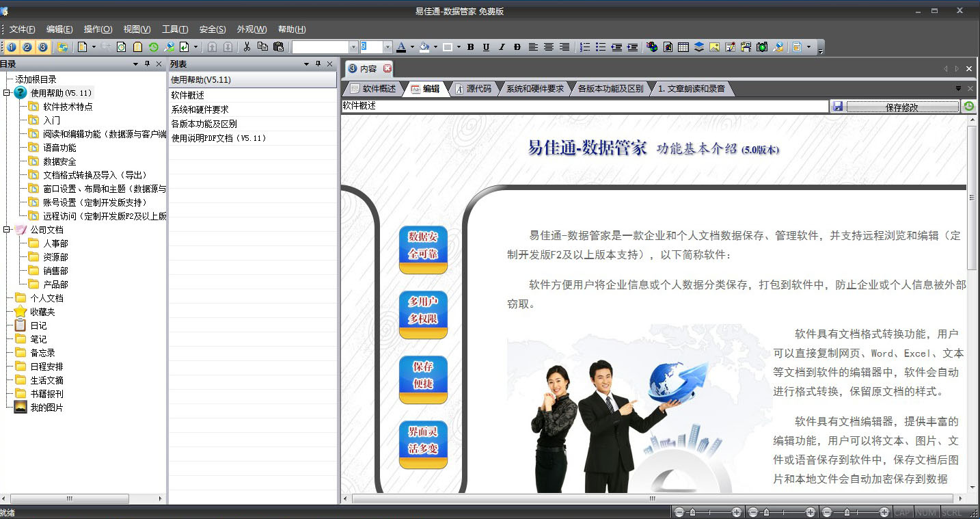Click the camera screenshot icon in toolbar
The image size is (980, 519).
pos(762,47)
